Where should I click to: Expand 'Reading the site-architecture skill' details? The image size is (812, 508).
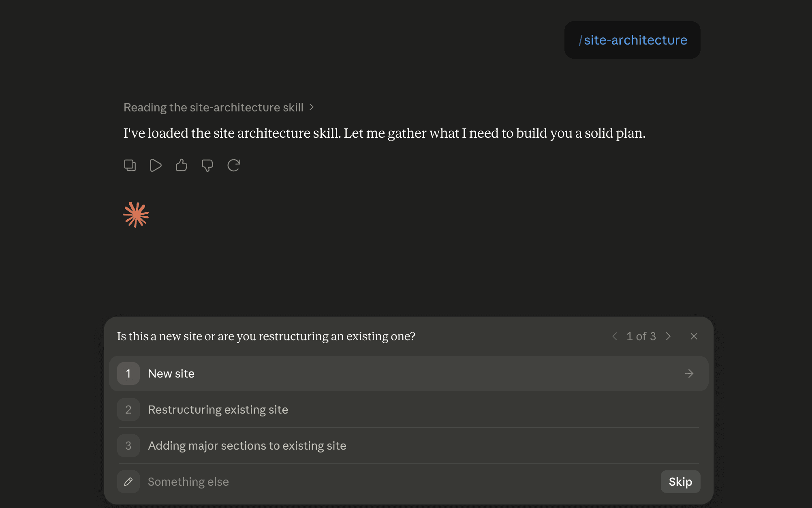pyautogui.click(x=219, y=107)
